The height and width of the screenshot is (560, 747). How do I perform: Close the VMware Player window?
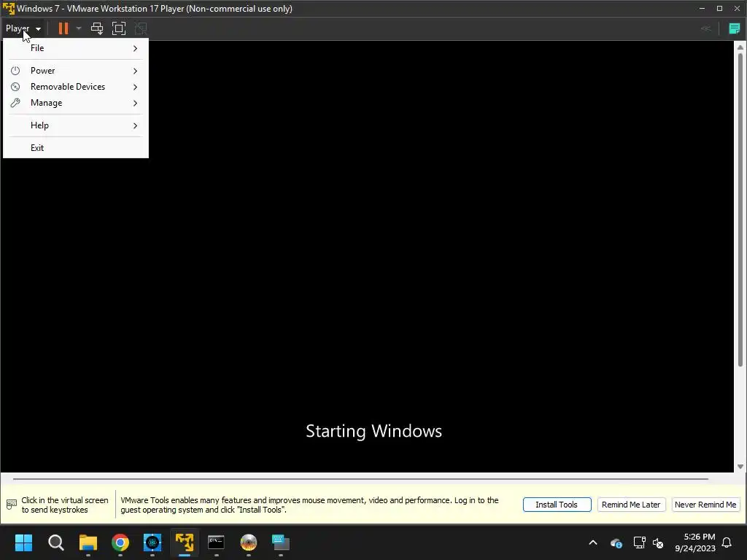point(737,9)
